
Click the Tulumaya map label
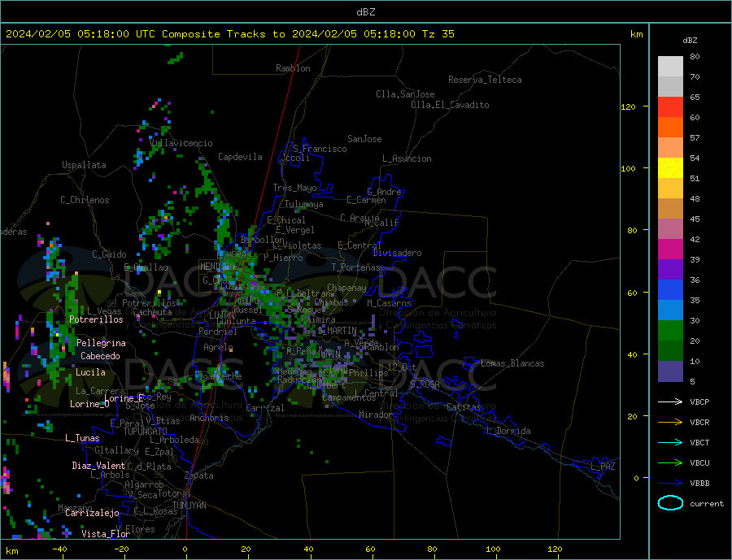click(304, 204)
